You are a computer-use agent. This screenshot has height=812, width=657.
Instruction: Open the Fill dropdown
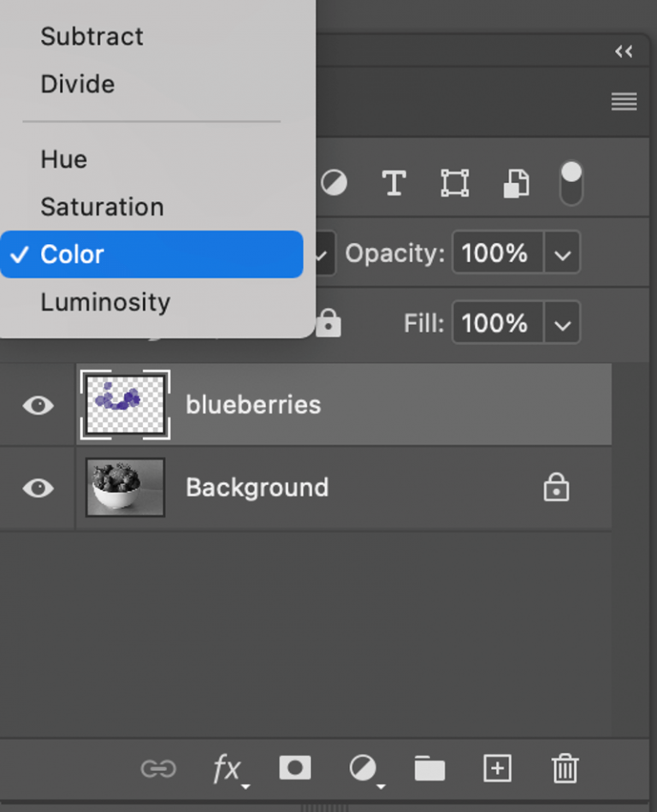tap(562, 323)
